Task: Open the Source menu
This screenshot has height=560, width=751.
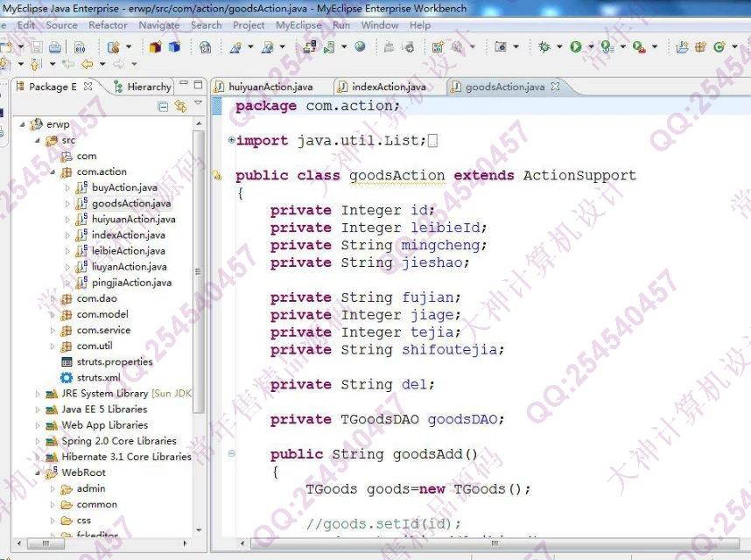Action: 62,24
